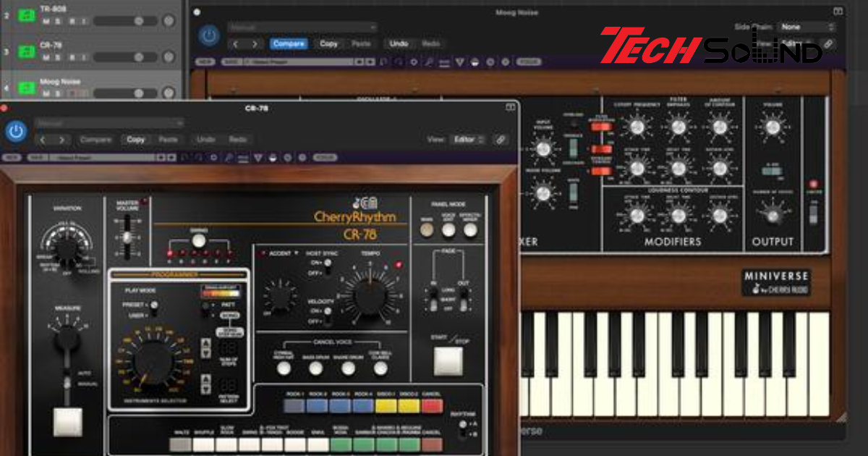Screen dimensions: 868x456
Task: Go to next preset in CR-78 window
Action: coord(63,140)
